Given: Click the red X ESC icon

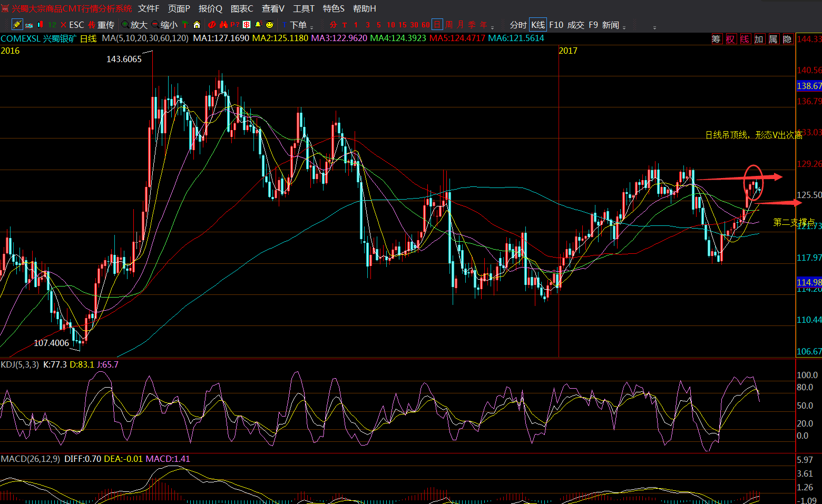Looking at the screenshot, I should point(64,25).
